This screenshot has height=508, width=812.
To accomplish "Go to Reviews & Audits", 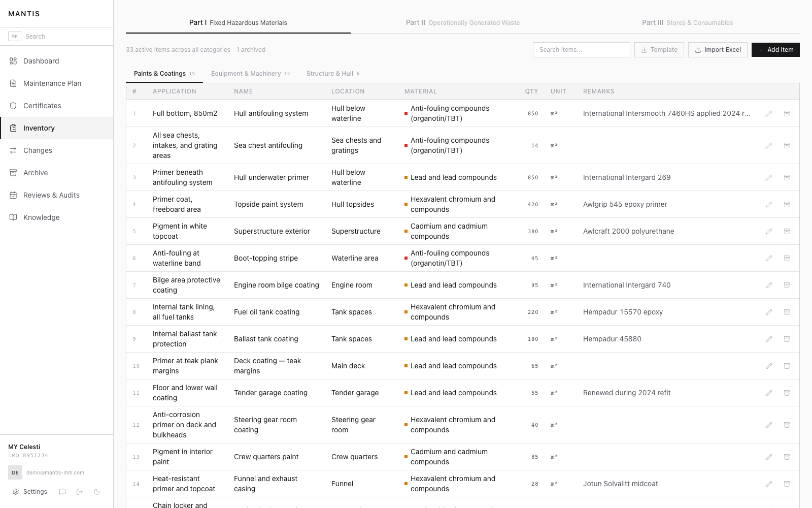I will (56, 195).
